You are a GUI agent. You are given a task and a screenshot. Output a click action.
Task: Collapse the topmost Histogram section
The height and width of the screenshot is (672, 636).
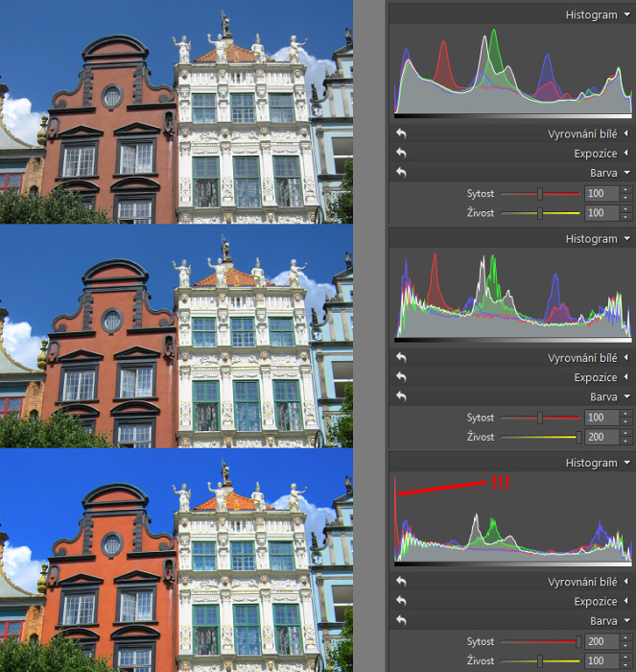(626, 15)
